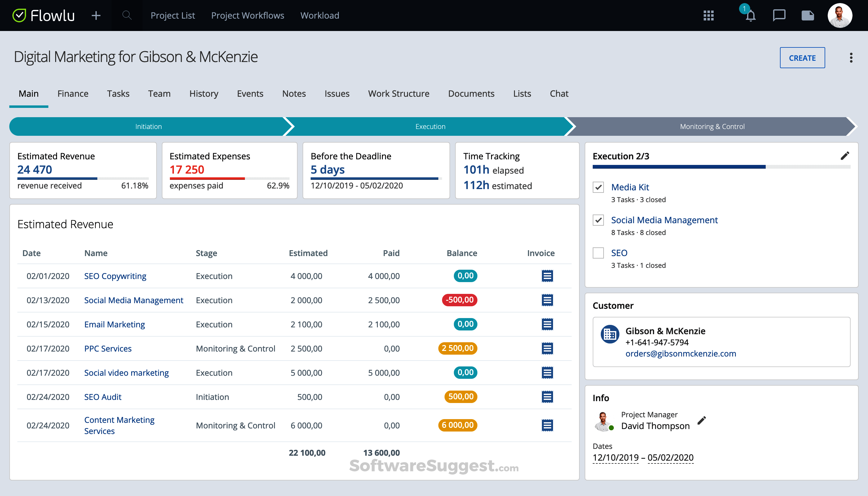This screenshot has width=868, height=496.
Task: Click the plus quick-add icon in the top bar
Action: pos(96,15)
